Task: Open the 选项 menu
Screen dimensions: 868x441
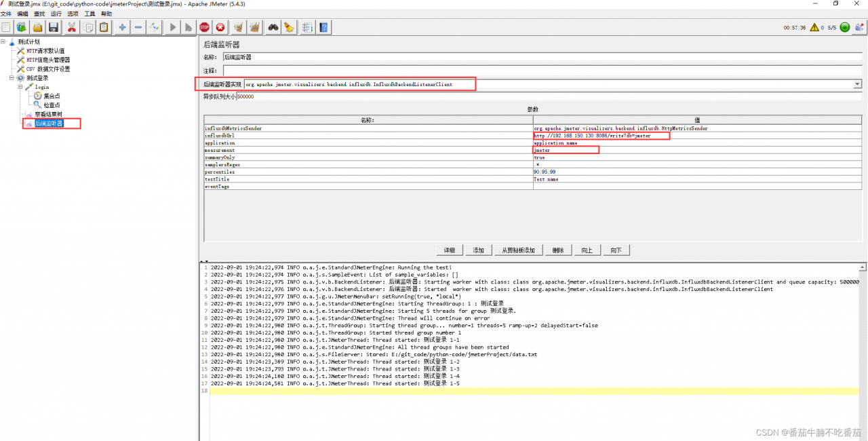Action: pos(73,14)
